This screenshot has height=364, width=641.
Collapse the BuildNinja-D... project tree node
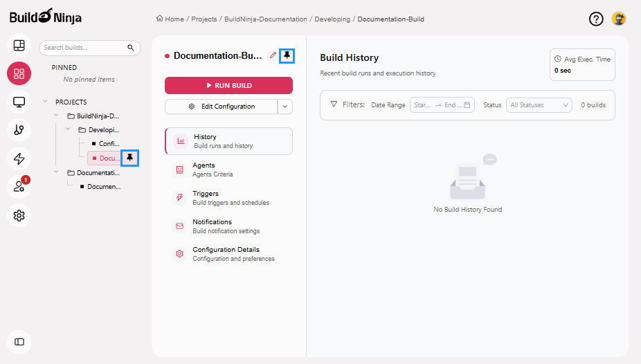click(x=56, y=116)
